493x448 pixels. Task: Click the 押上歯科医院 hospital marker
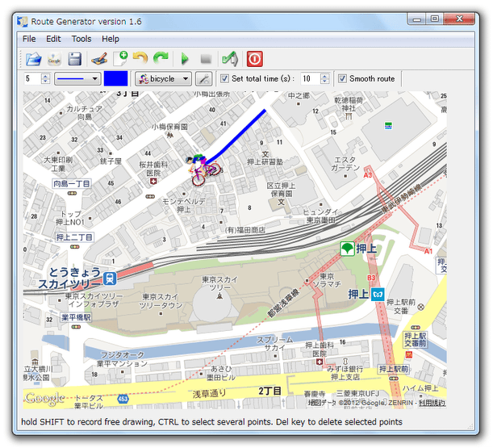tap(320, 362)
